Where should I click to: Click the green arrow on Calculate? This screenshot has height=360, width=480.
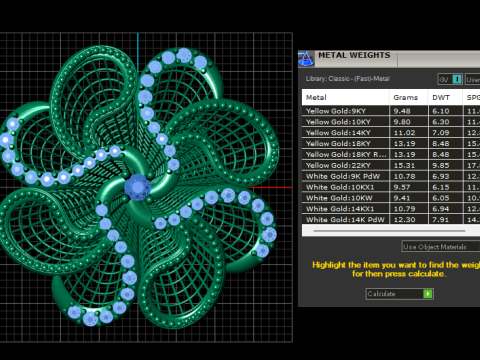click(428, 294)
